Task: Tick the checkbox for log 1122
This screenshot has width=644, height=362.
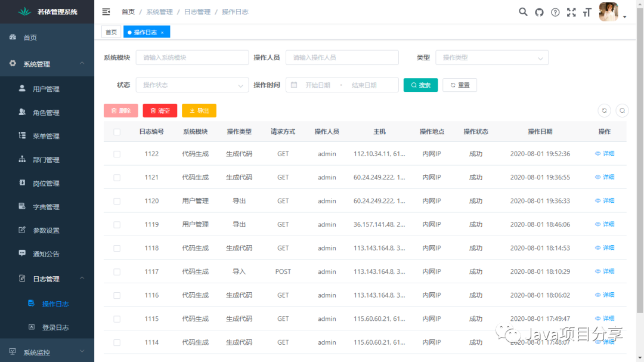Action: pos(117,154)
